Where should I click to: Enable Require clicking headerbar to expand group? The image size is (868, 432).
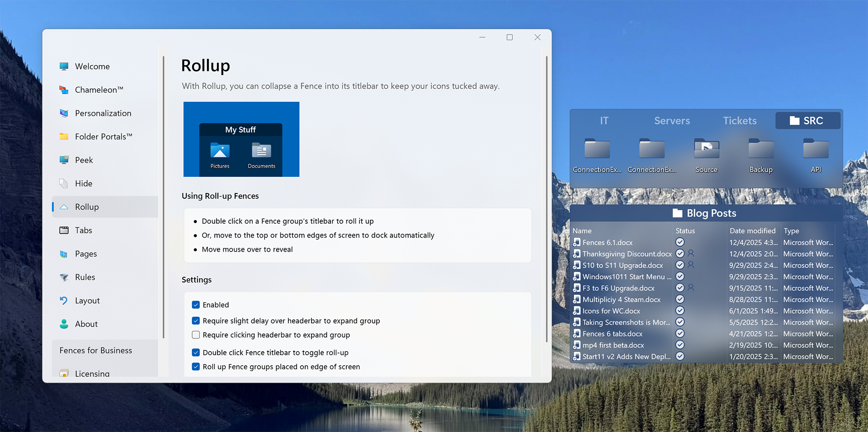(196, 335)
